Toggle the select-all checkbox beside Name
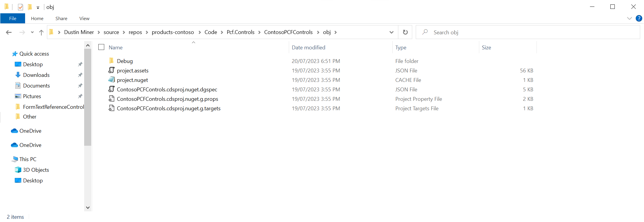Screen dimensions: 644x222 tap(101, 47)
